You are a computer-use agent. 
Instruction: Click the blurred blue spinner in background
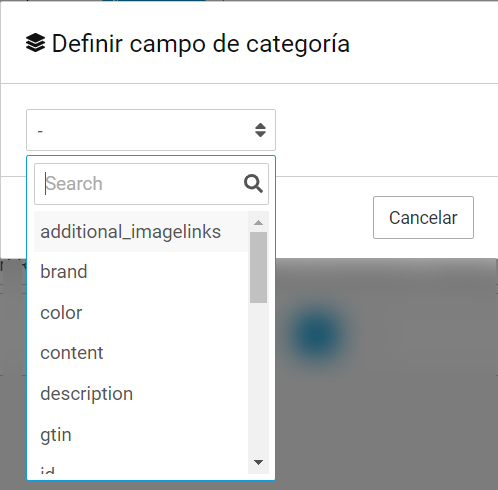(317, 333)
